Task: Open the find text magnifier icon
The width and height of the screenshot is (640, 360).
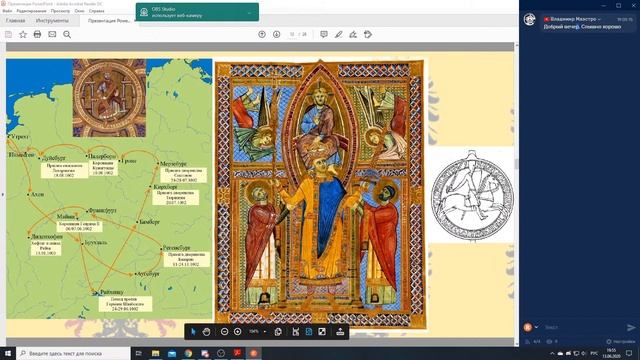Action: point(67,35)
